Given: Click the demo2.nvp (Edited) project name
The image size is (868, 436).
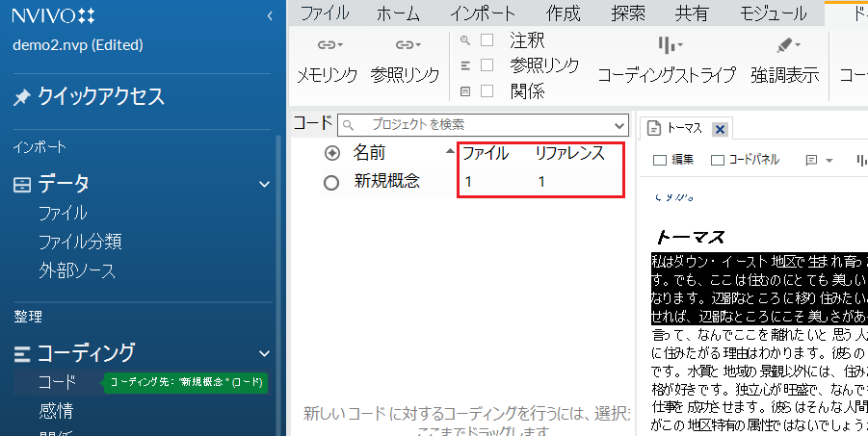Looking at the screenshot, I should 78,45.
